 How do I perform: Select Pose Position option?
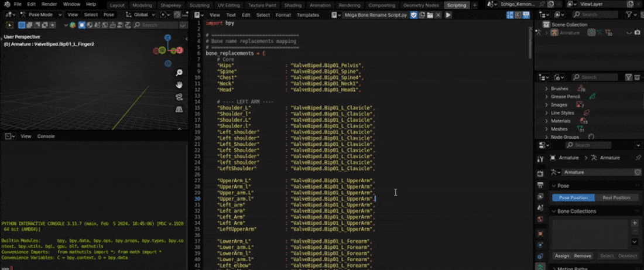[573, 198]
